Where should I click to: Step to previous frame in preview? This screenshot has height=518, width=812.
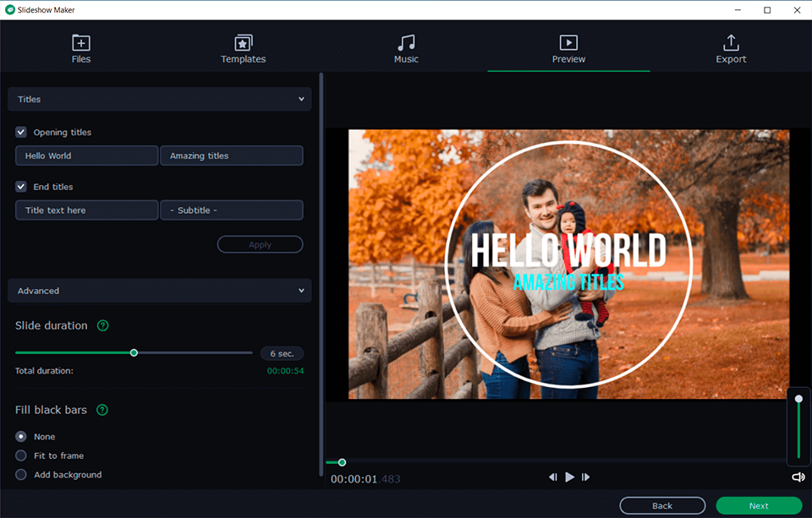click(553, 477)
